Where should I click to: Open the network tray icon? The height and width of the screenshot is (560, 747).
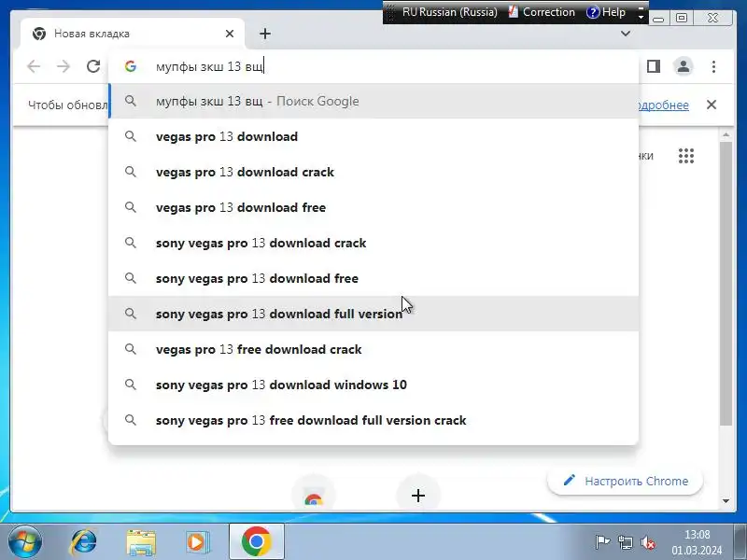click(625, 542)
